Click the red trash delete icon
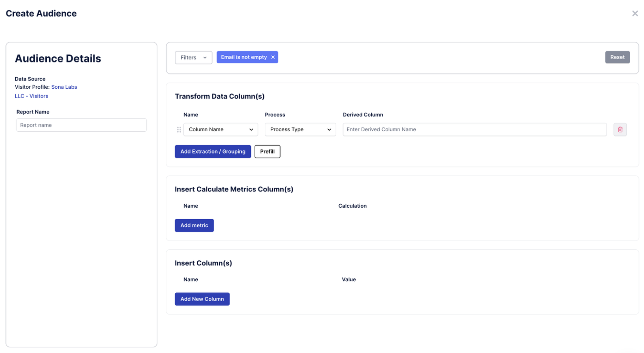644x353 pixels. [620, 129]
